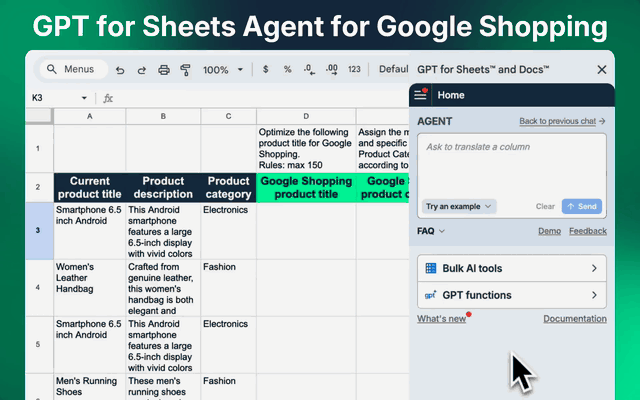Click 'Smartphone 6.5 inch Android' in row 5

[89, 344]
